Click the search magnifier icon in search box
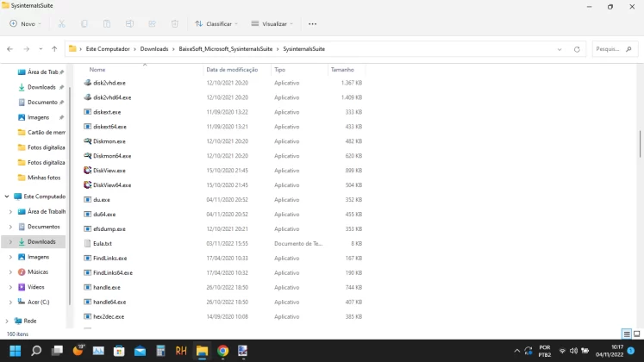 point(628,49)
